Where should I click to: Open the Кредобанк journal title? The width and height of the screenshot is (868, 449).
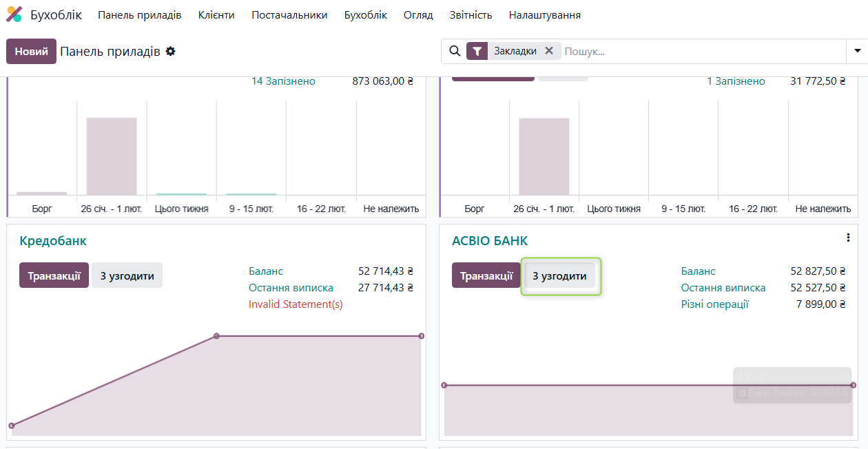coord(53,241)
